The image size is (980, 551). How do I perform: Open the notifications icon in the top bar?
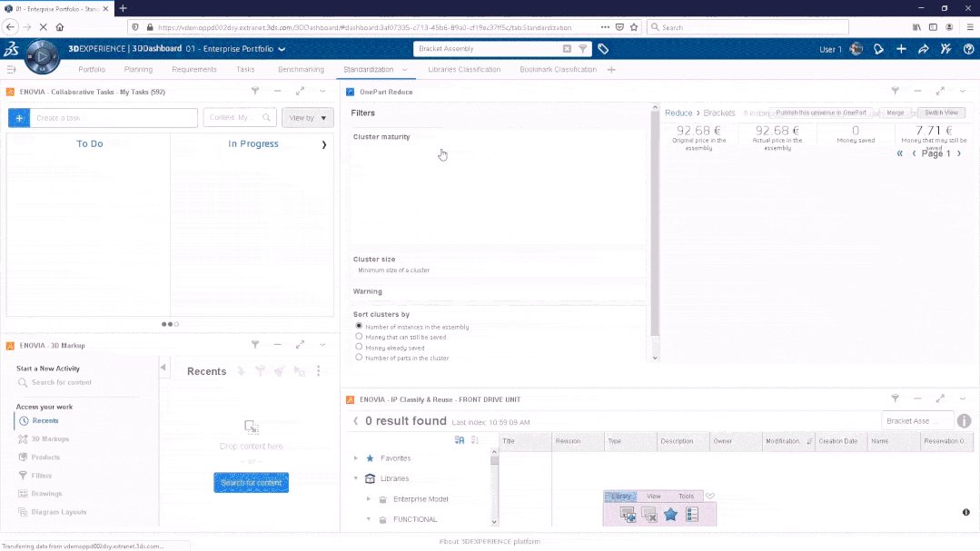(879, 49)
